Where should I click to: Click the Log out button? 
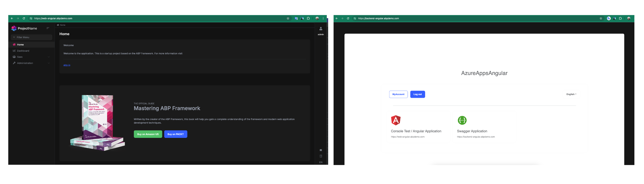click(418, 94)
